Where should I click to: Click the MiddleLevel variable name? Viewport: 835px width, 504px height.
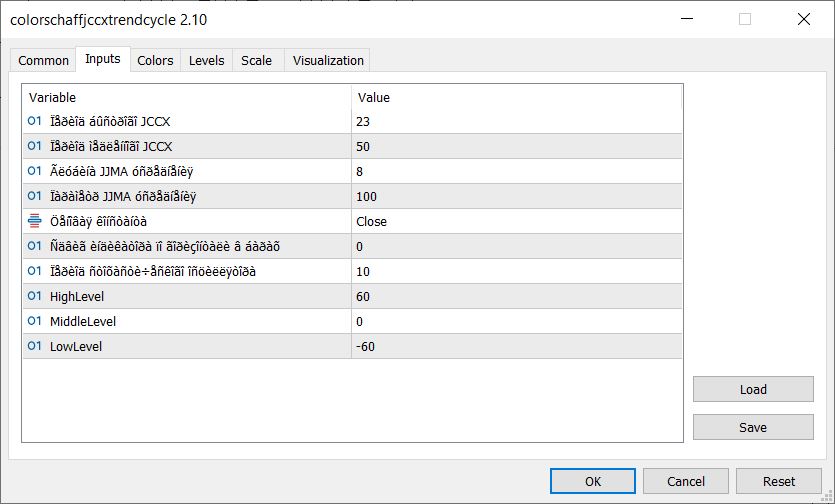tap(83, 322)
